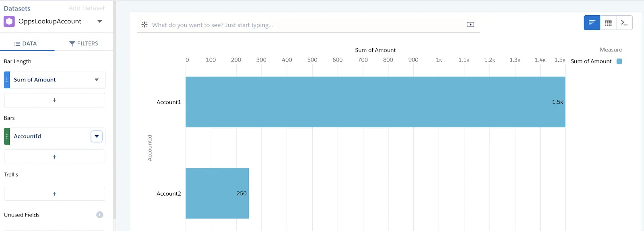This screenshot has height=231, width=644.
Task: Open SAQL query mode
Action: pos(624,23)
